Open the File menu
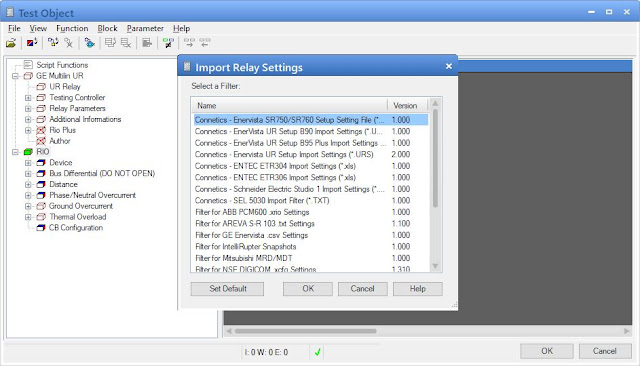The width and height of the screenshot is (640, 366). tap(14, 29)
